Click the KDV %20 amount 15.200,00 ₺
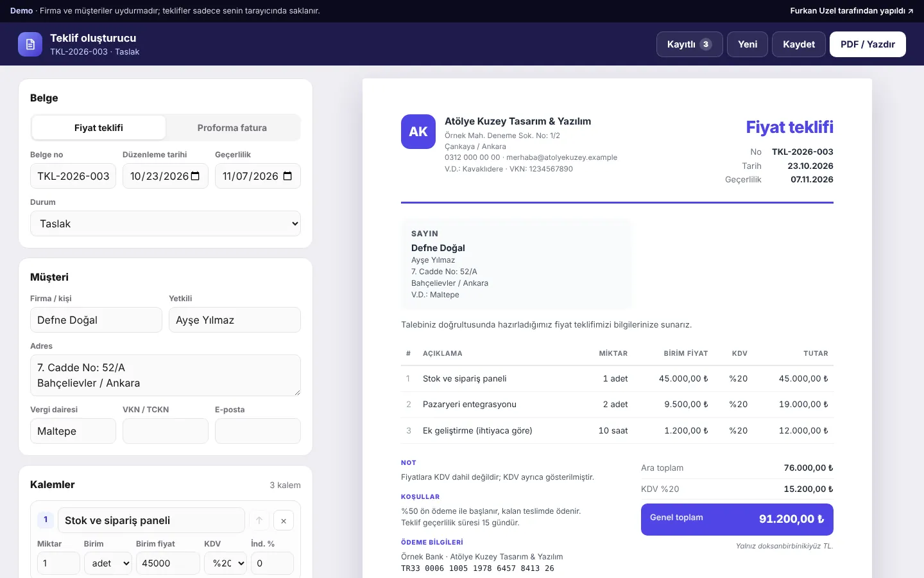The height and width of the screenshot is (578, 924). (809, 489)
